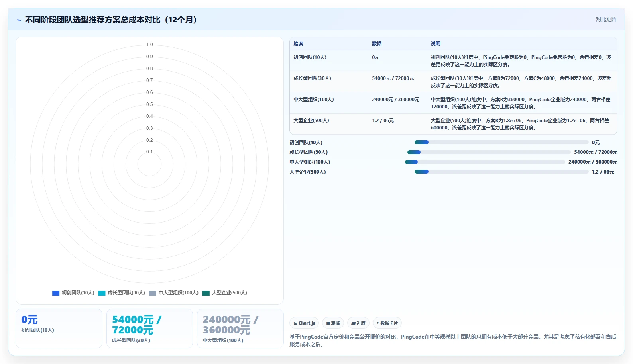Click 大型企业 description mentioning 方案B为1.8e+06
This screenshot has width=633, height=364.
[520, 124]
